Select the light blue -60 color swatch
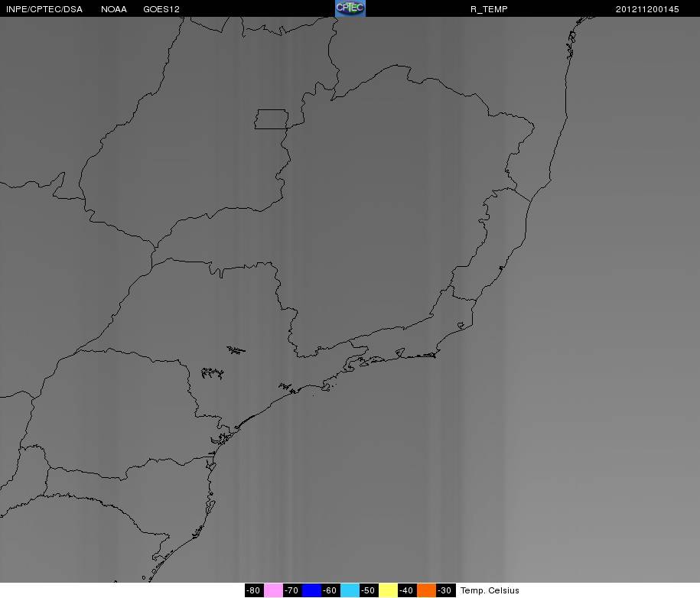This screenshot has height=598, width=700. (350, 590)
